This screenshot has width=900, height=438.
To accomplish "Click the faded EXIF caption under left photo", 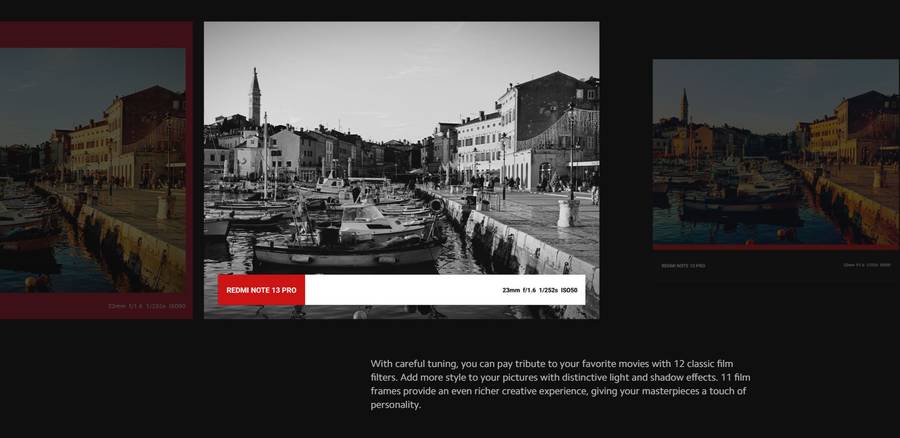I will coord(146,306).
